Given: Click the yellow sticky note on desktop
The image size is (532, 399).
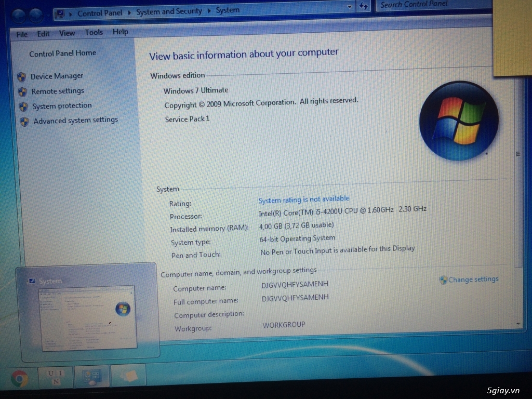Looking at the screenshot, I should click(x=512, y=37).
